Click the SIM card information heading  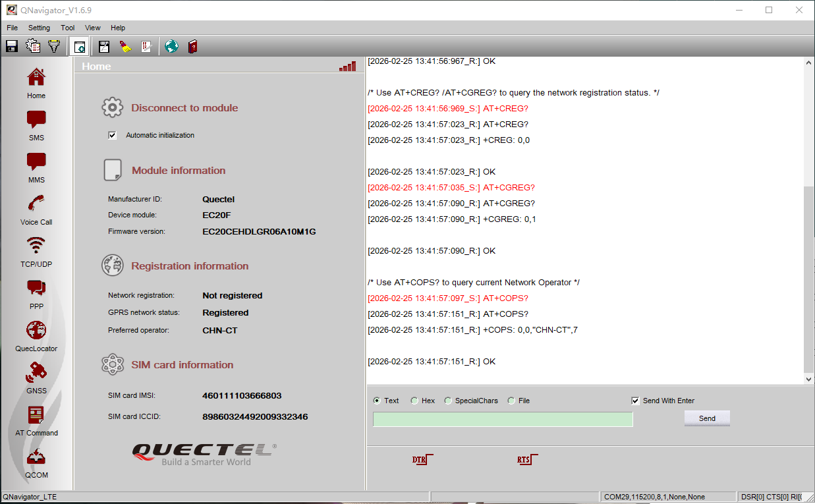[x=183, y=364]
